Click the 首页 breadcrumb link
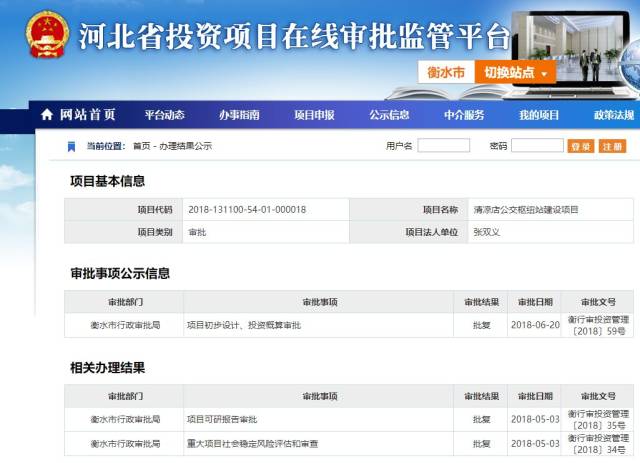The image size is (640, 463). (x=142, y=146)
